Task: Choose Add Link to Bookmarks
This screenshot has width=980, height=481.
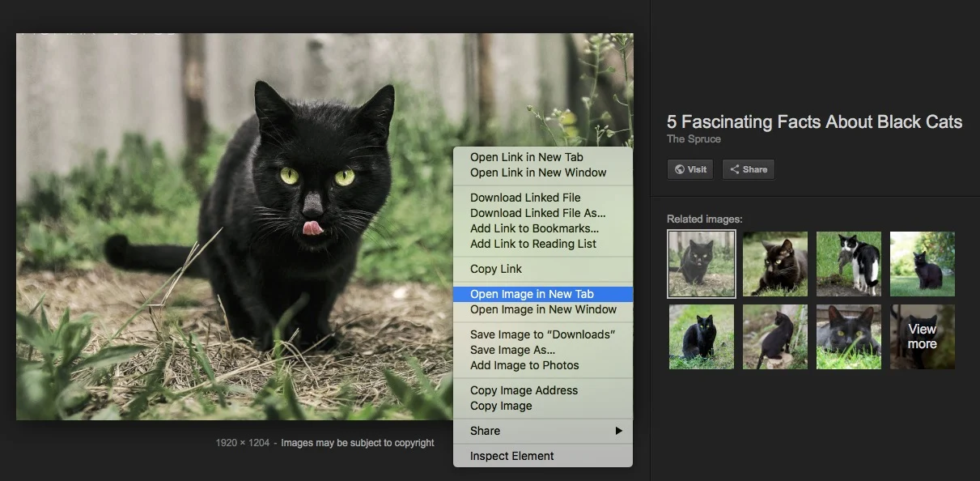Action: (x=534, y=228)
